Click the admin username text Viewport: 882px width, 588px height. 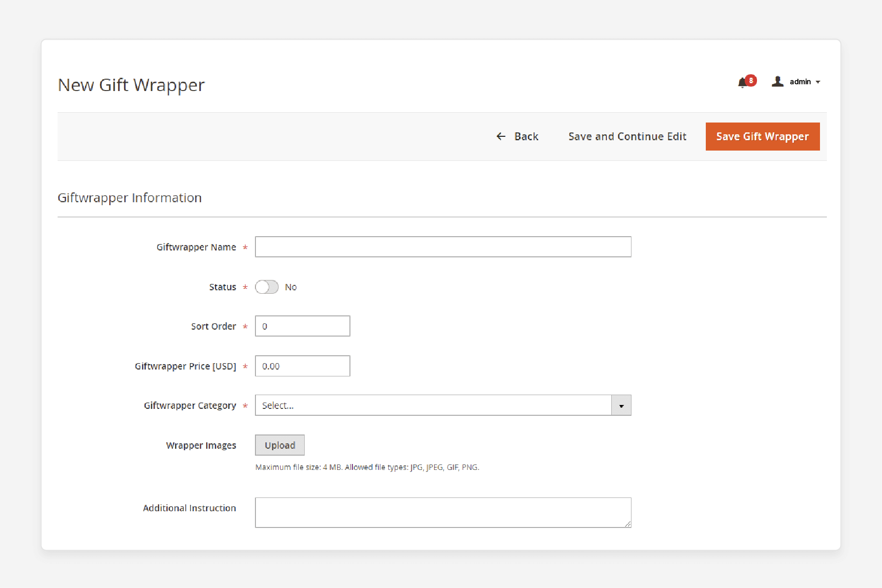point(800,82)
